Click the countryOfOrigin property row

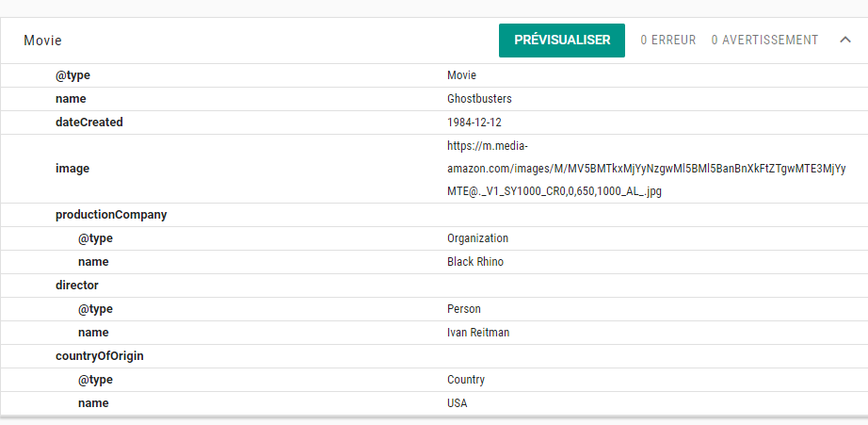point(99,356)
